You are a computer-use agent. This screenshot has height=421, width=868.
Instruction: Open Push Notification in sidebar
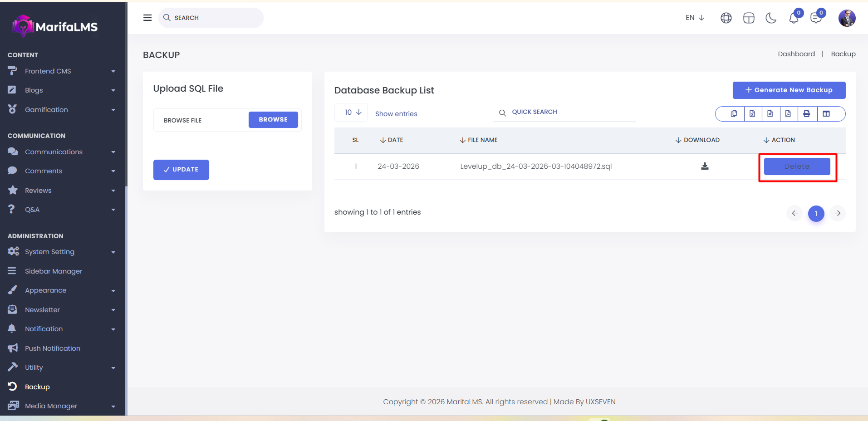(x=53, y=348)
